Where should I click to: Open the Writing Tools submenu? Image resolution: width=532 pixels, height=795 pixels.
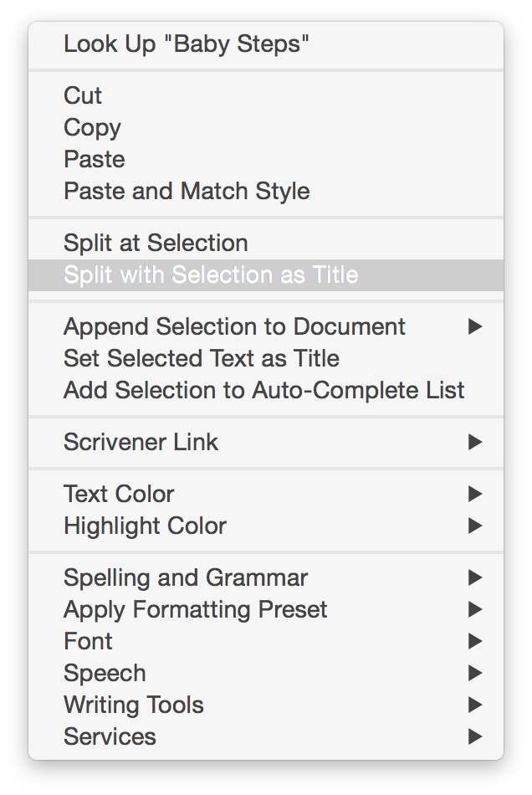[134, 705]
